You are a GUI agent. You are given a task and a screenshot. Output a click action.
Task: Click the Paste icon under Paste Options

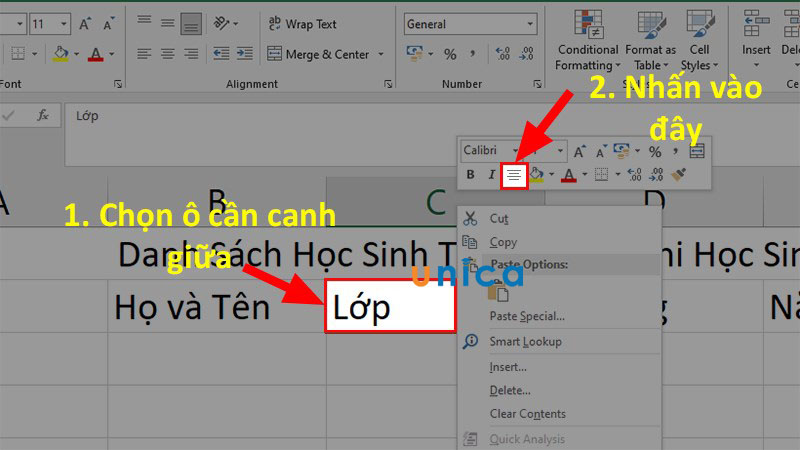498,292
